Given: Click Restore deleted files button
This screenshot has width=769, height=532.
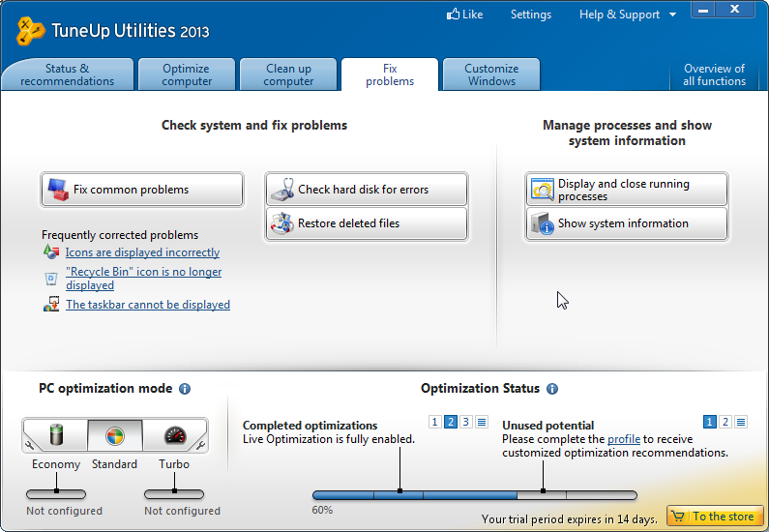Looking at the screenshot, I should [x=367, y=223].
